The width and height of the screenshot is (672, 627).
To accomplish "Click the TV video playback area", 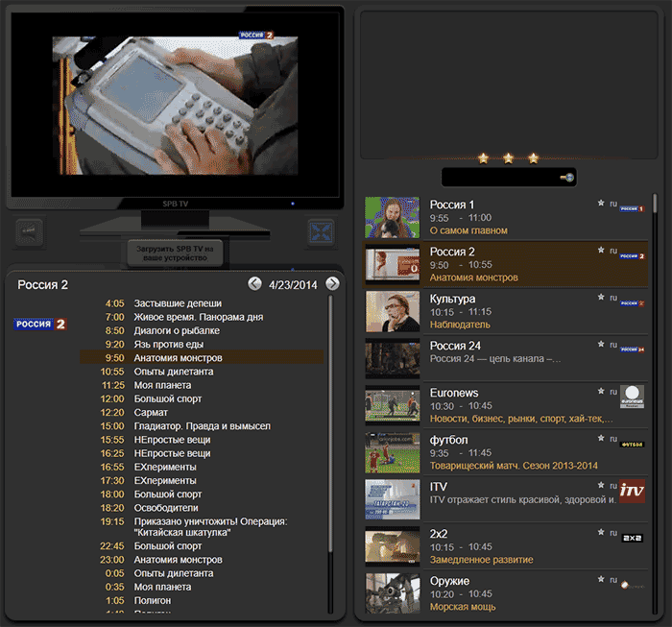I will click(175, 106).
